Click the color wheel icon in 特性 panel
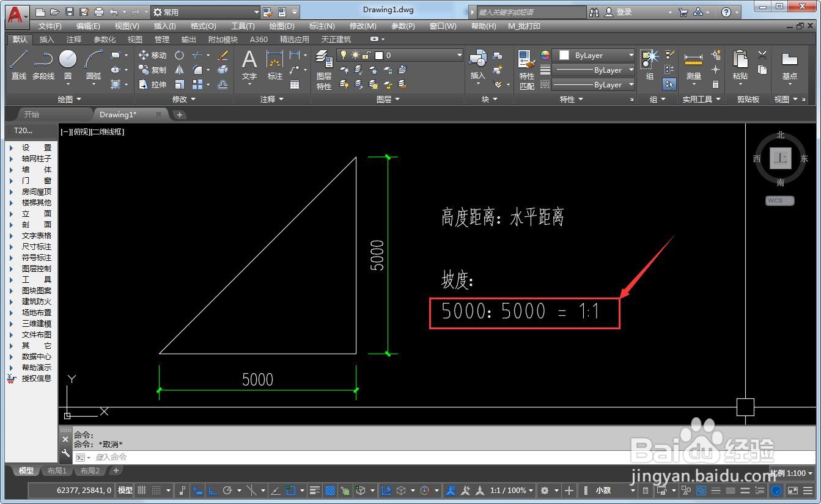The width and height of the screenshot is (821, 504). pyautogui.click(x=545, y=55)
